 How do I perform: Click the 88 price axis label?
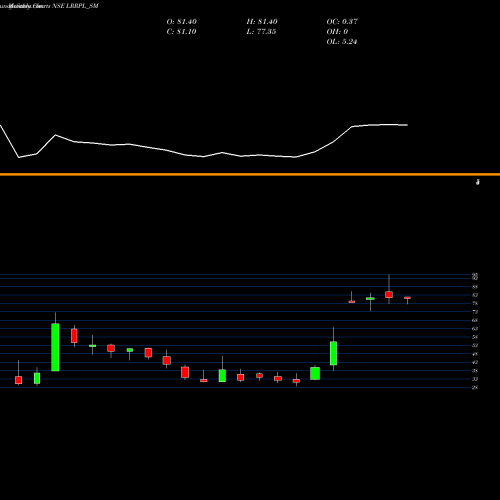pyautogui.click(x=475, y=287)
